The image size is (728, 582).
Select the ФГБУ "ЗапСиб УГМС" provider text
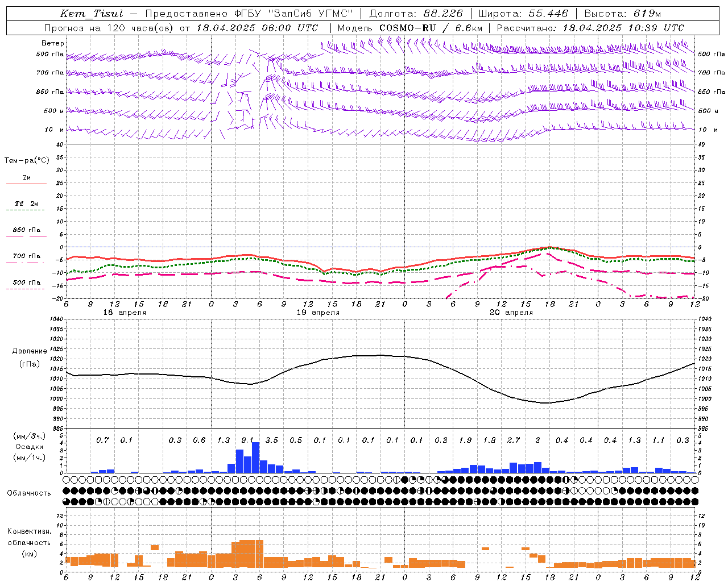click(293, 14)
